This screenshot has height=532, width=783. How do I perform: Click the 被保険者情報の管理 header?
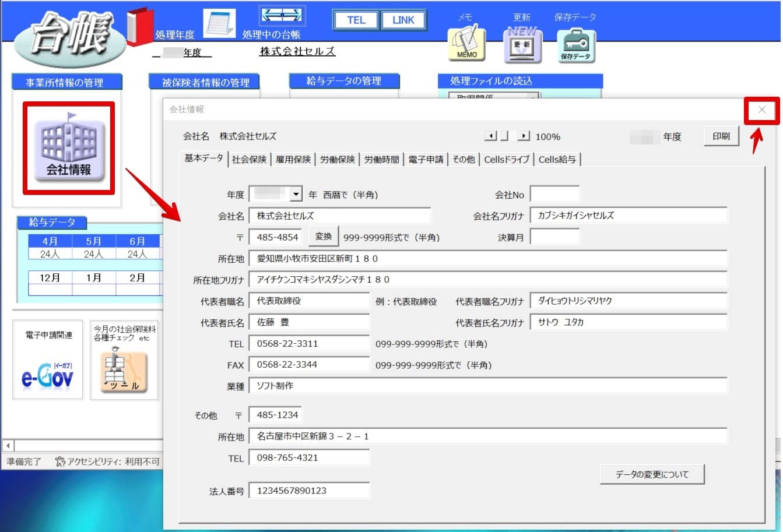(205, 83)
